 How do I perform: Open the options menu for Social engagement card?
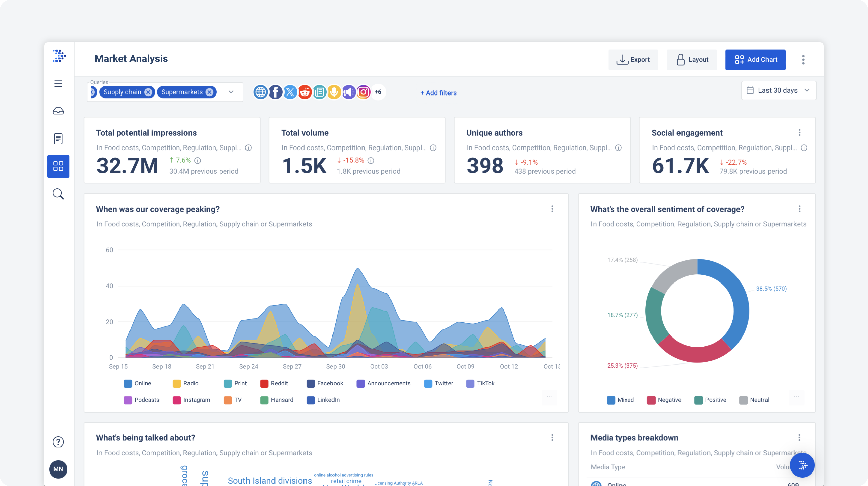point(799,133)
